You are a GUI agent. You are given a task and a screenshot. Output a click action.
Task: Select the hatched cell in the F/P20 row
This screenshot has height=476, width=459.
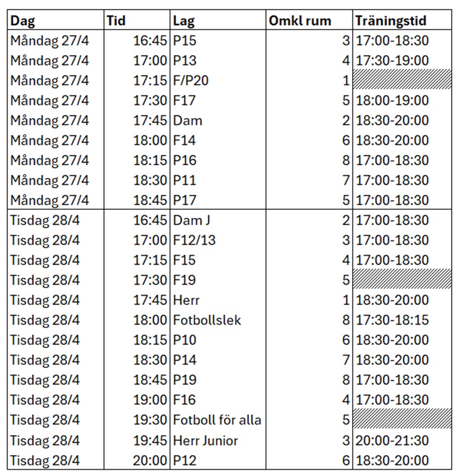[402, 81]
